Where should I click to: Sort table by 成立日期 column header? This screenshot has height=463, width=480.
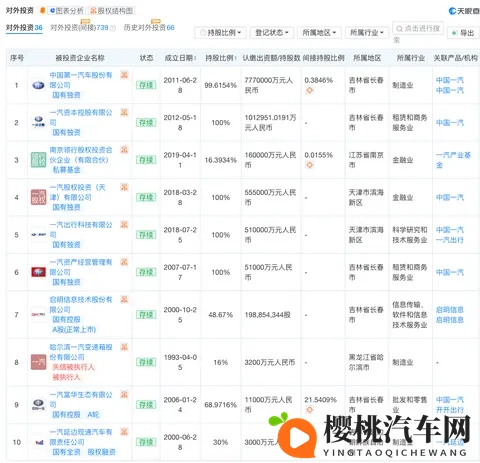[x=180, y=58]
